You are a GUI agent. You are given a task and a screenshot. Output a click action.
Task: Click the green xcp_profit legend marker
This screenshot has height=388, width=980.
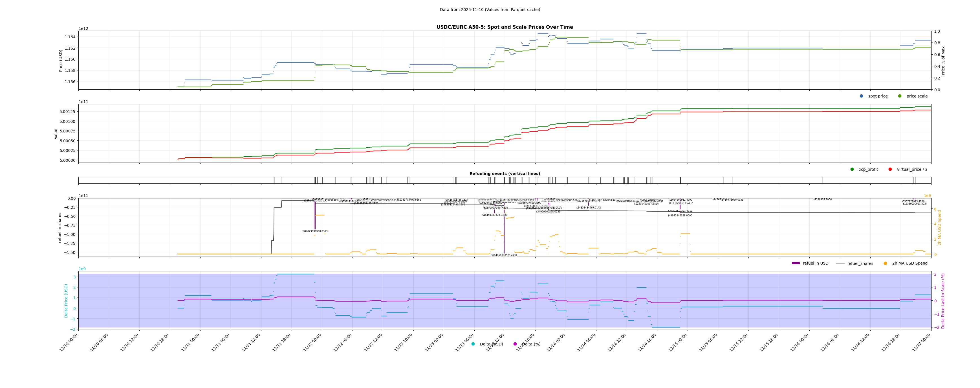coord(852,170)
